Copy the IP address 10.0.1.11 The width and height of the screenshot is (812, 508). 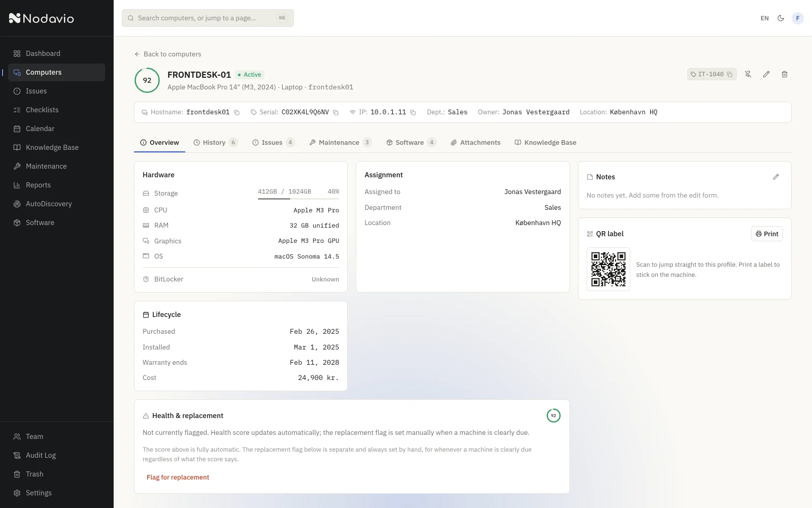(413, 112)
